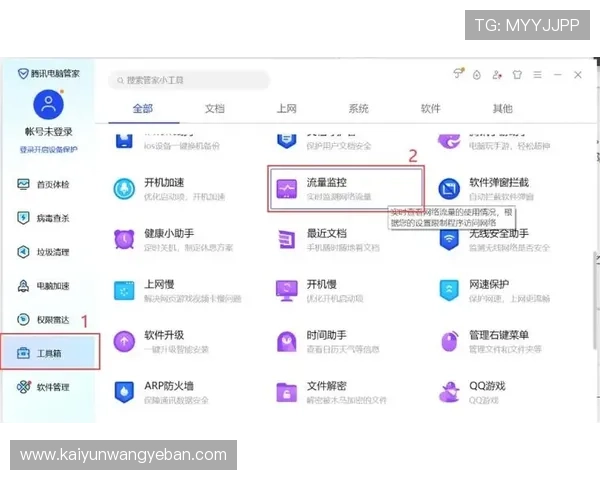The width and height of the screenshot is (600, 480).
Task: Click the 保障通讯数据安全 description text
Action: [x=176, y=400]
